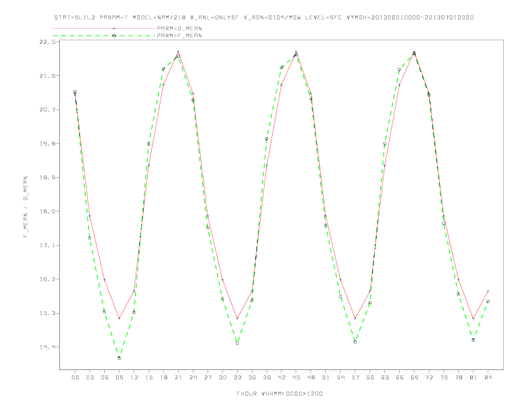Click the F_MEAN circle marker at hour 33
The height and width of the screenshot is (411, 532).
coord(237,344)
